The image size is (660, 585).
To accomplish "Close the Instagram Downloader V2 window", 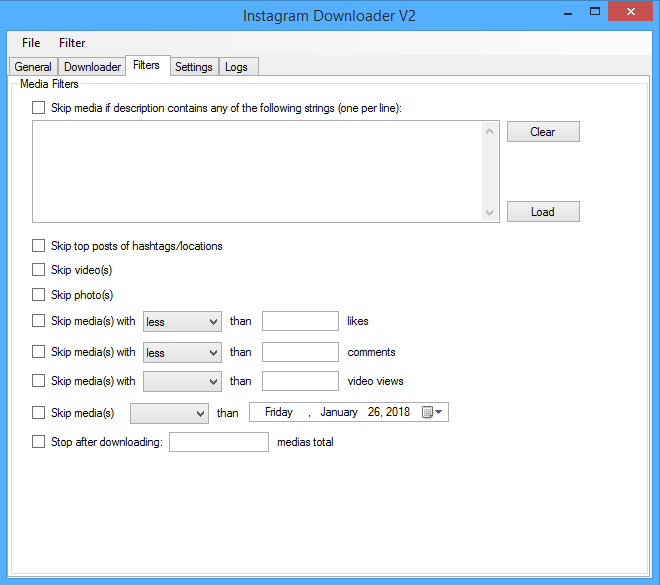I will tap(630, 12).
